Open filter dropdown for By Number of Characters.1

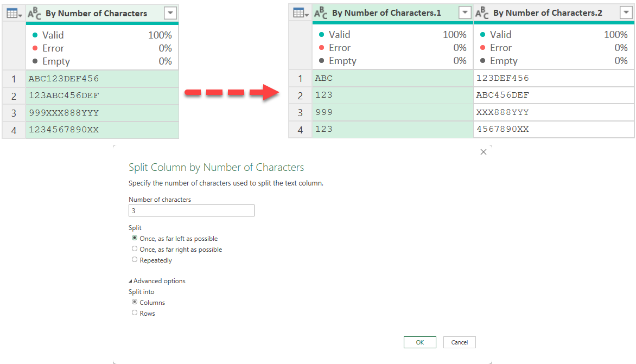[x=465, y=13]
